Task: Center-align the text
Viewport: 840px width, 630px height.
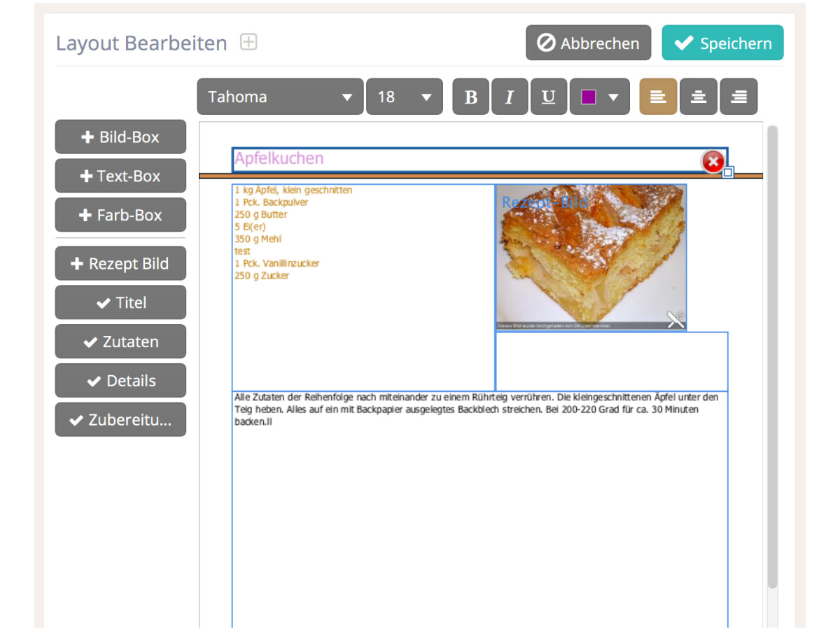Action: click(x=698, y=97)
